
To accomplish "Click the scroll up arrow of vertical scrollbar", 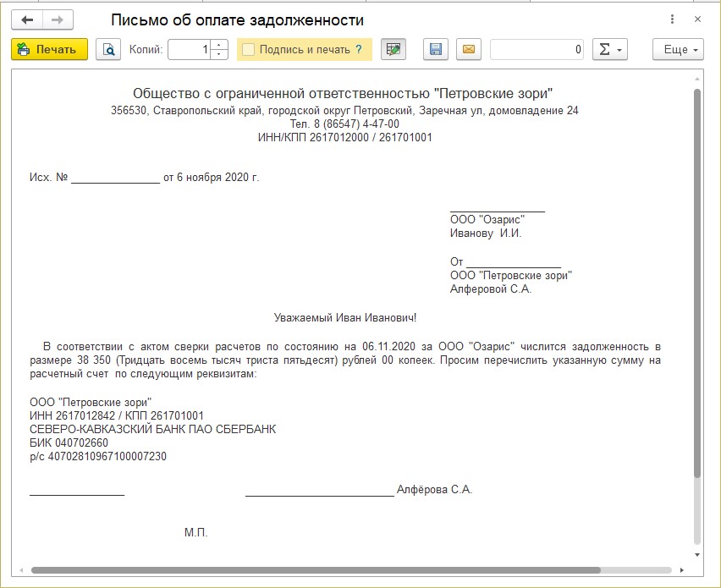I will tap(697, 80).
